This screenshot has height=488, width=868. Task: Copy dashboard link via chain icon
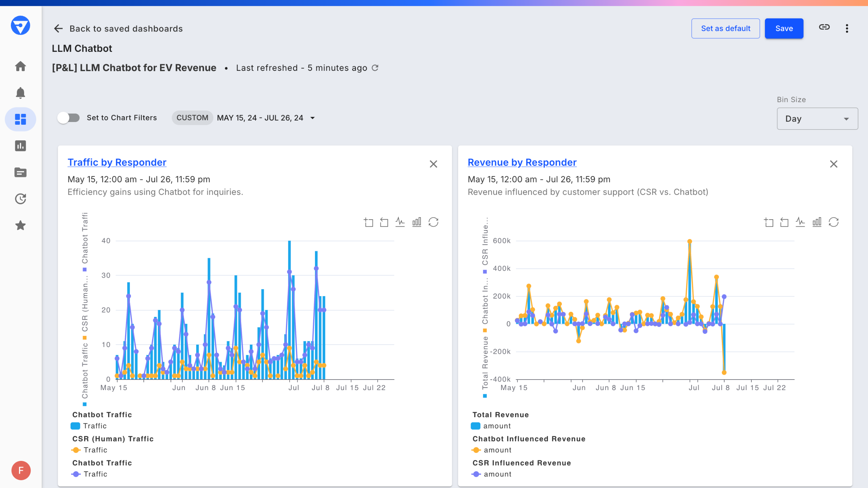tap(824, 27)
